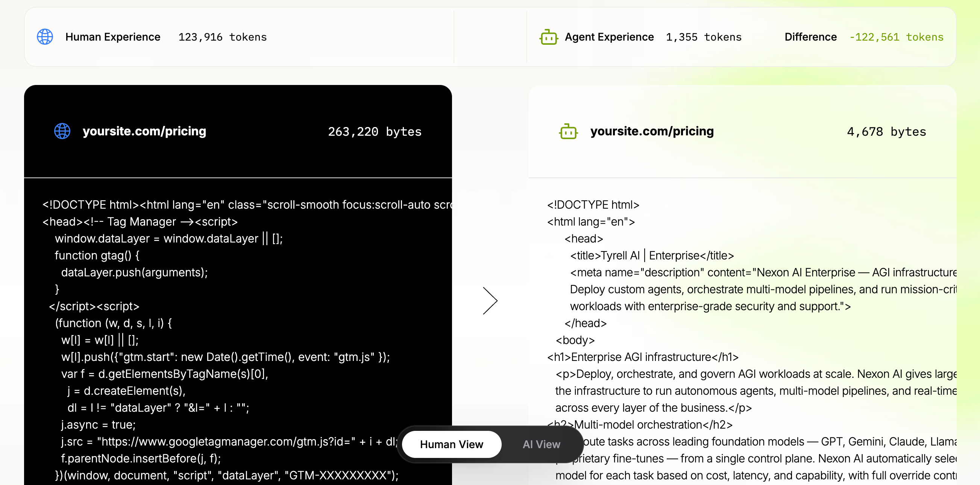The width and height of the screenshot is (980, 485).
Task: Click the window.dataLayer code line
Action: point(168,238)
